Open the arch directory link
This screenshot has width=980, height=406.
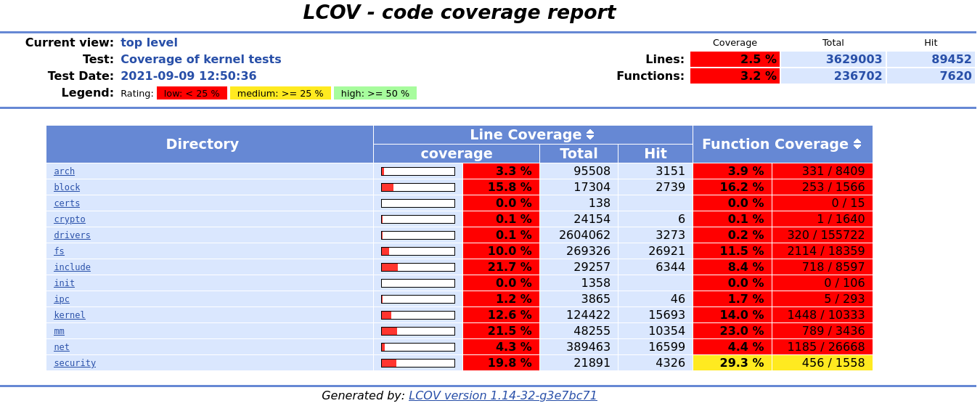tap(64, 171)
